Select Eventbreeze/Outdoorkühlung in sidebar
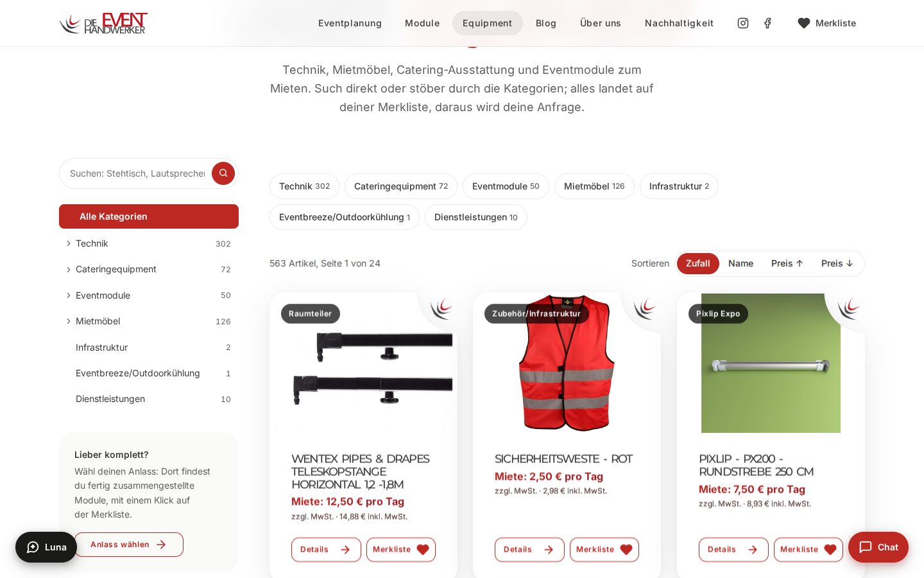Viewport: 924px width, 578px height. (x=149, y=373)
